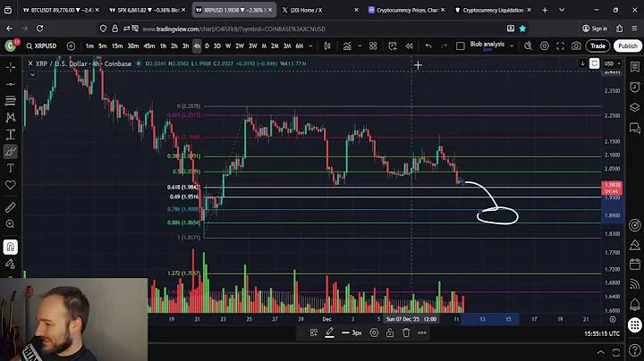Open the chats panel
The width and height of the screenshot is (644, 361).
635,129
